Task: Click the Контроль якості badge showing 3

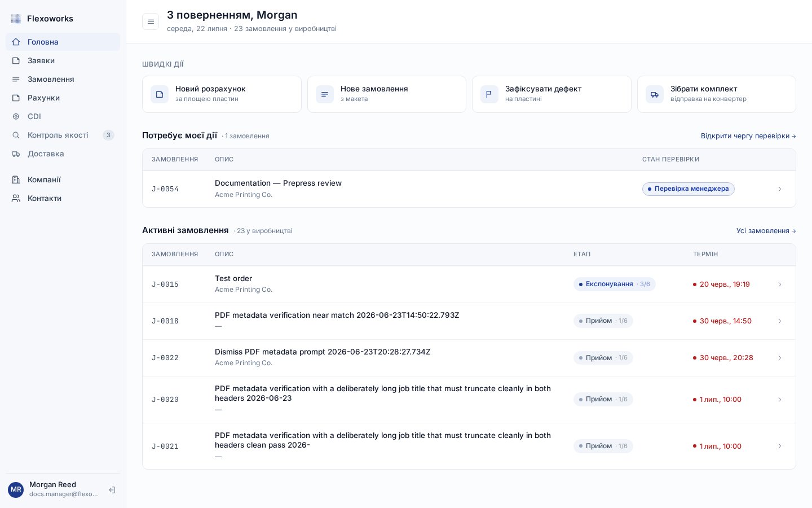Action: pyautogui.click(x=108, y=135)
